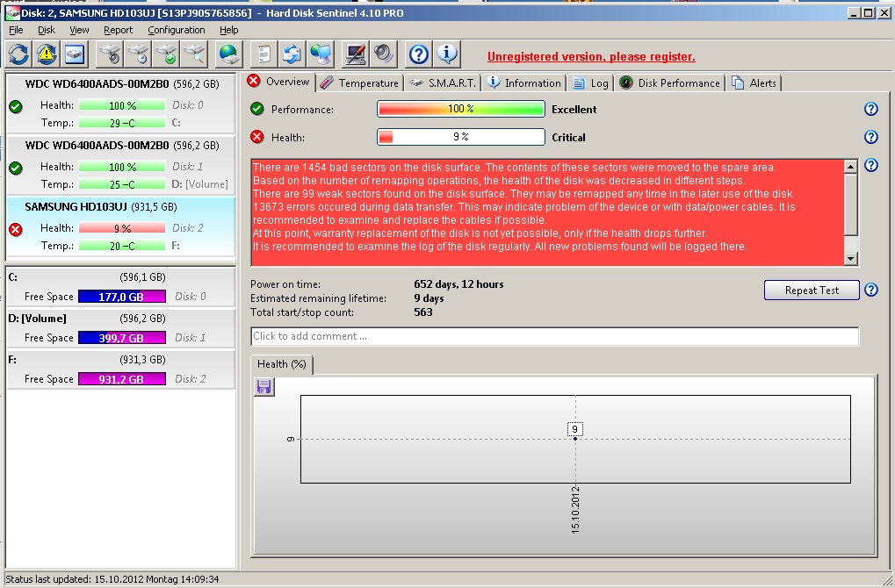
Task: Switch to the Information tab
Action: (524, 83)
